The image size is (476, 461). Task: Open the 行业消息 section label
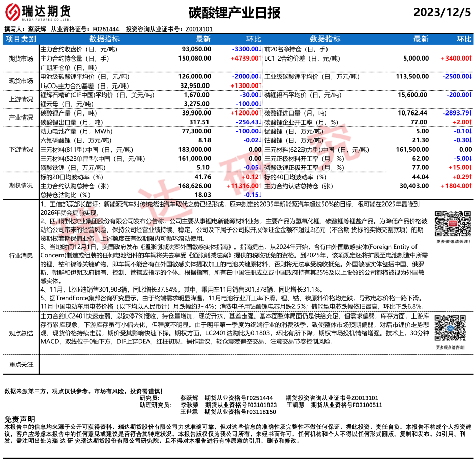pos(21,255)
